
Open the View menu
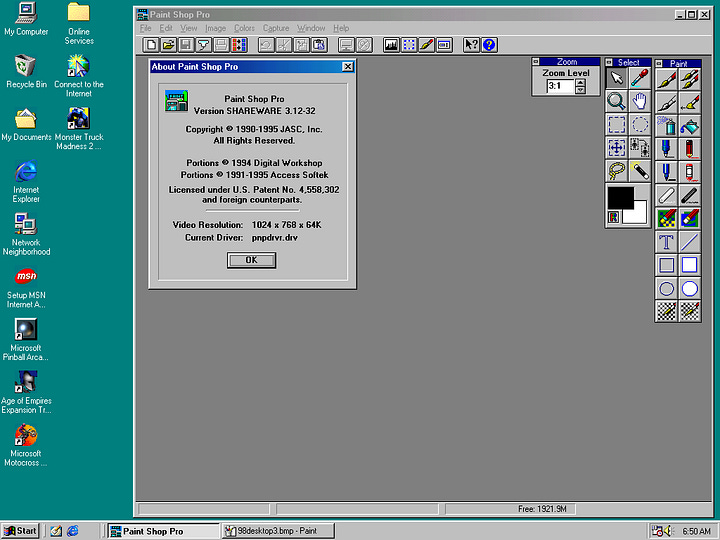188,28
